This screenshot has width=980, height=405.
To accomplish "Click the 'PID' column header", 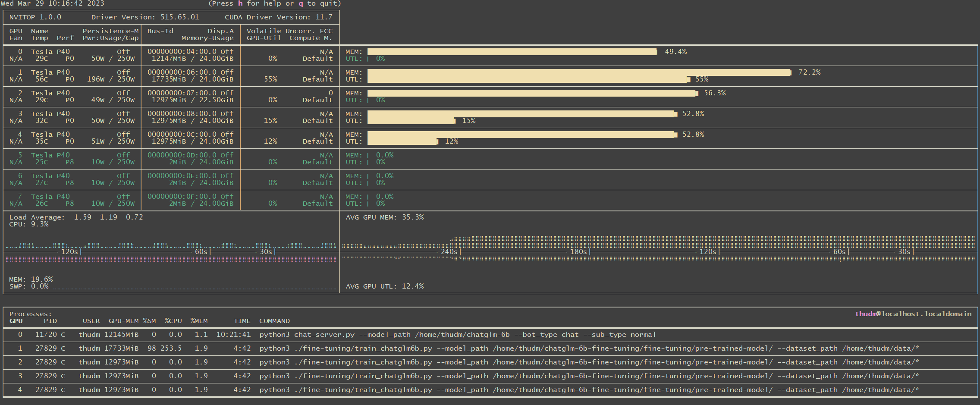I will click(50, 321).
